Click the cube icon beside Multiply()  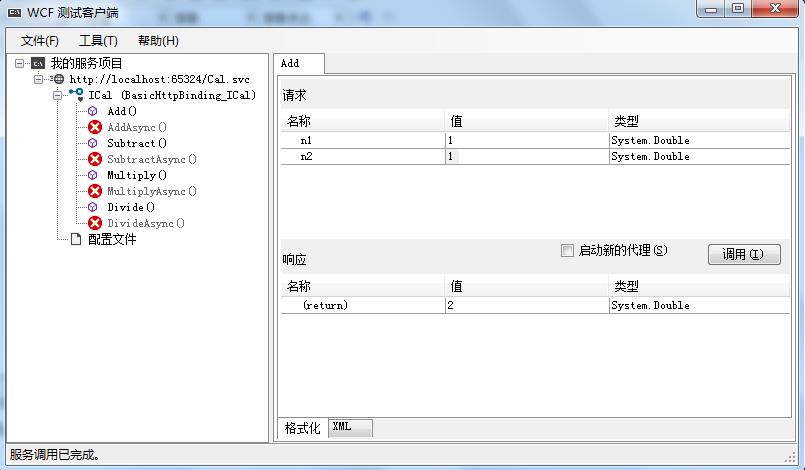(x=92, y=175)
